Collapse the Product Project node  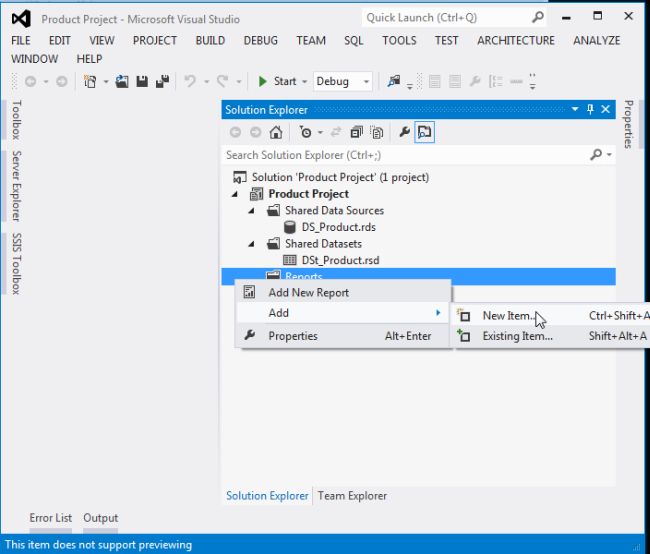tap(235, 194)
